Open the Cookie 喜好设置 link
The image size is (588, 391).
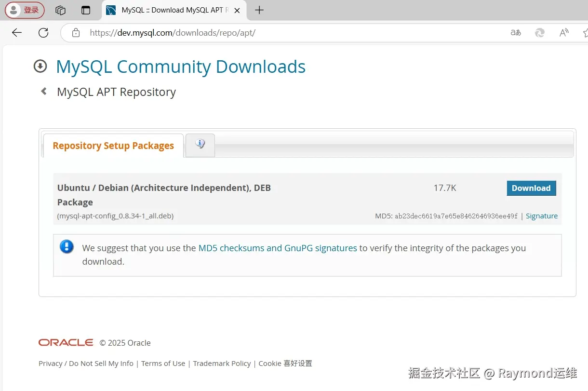[285, 364]
